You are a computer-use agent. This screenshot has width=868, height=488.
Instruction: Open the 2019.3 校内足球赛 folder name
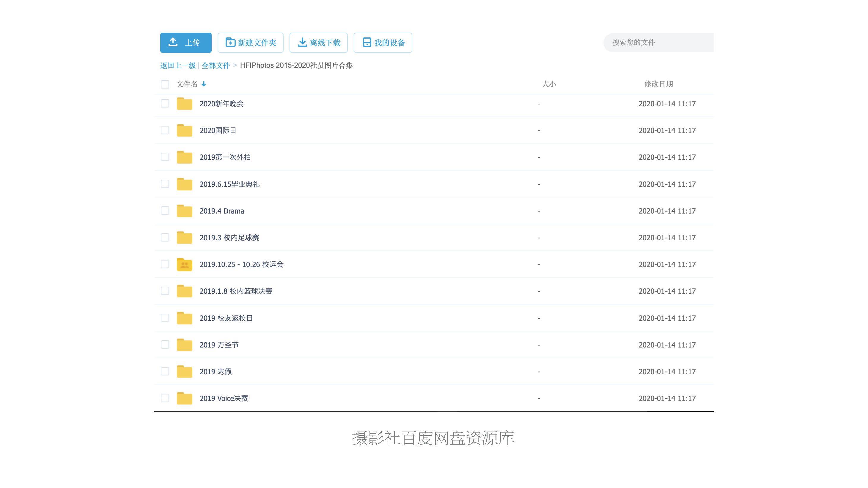pos(229,238)
